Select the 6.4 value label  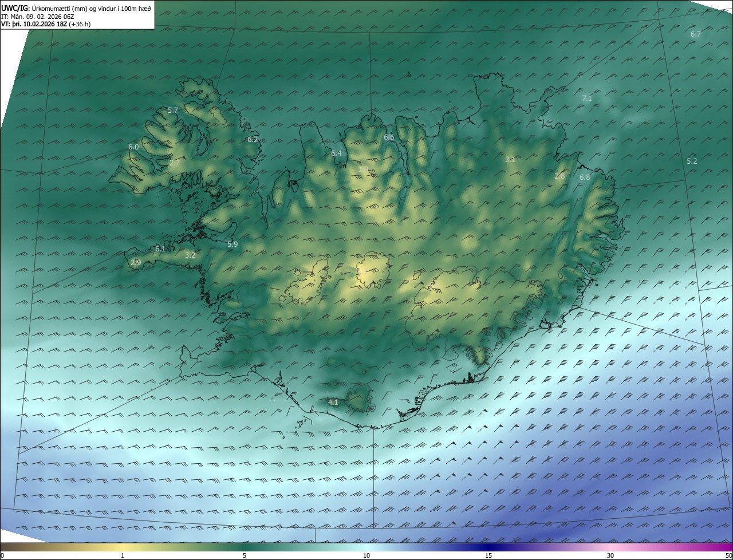[336, 153]
